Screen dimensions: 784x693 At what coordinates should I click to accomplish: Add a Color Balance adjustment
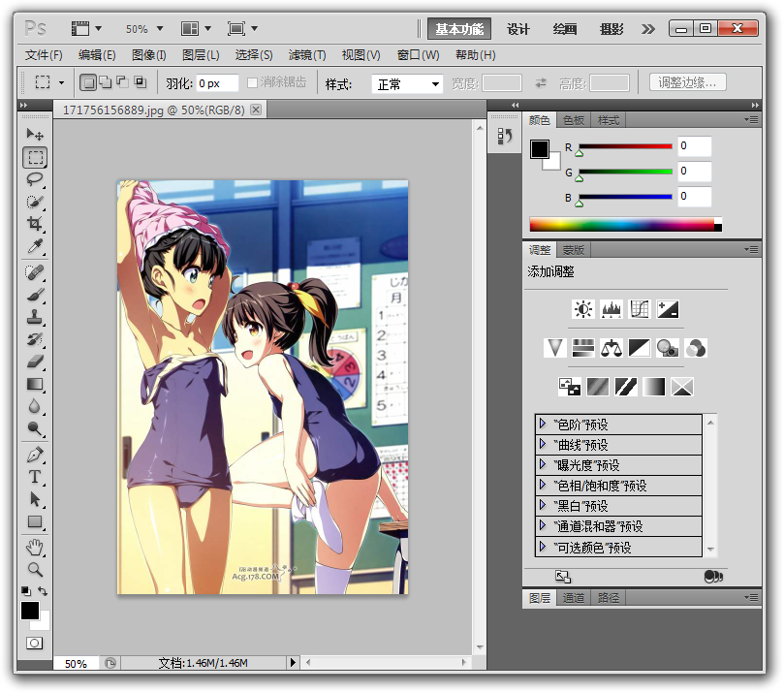point(612,348)
